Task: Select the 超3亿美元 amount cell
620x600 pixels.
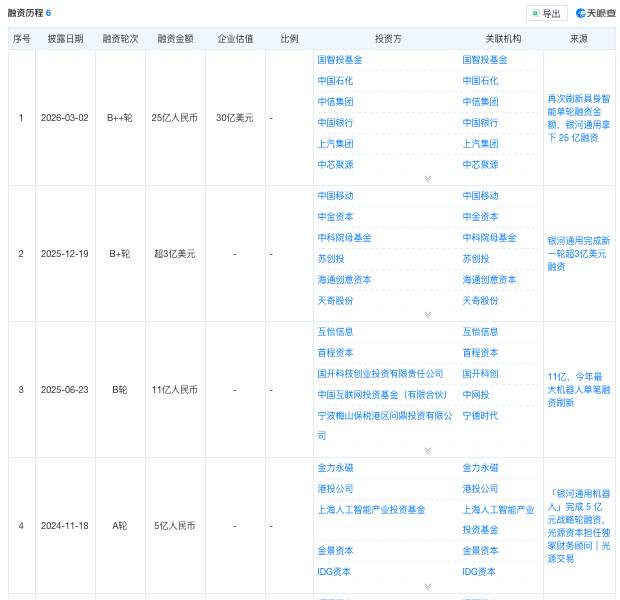Action: [174, 254]
